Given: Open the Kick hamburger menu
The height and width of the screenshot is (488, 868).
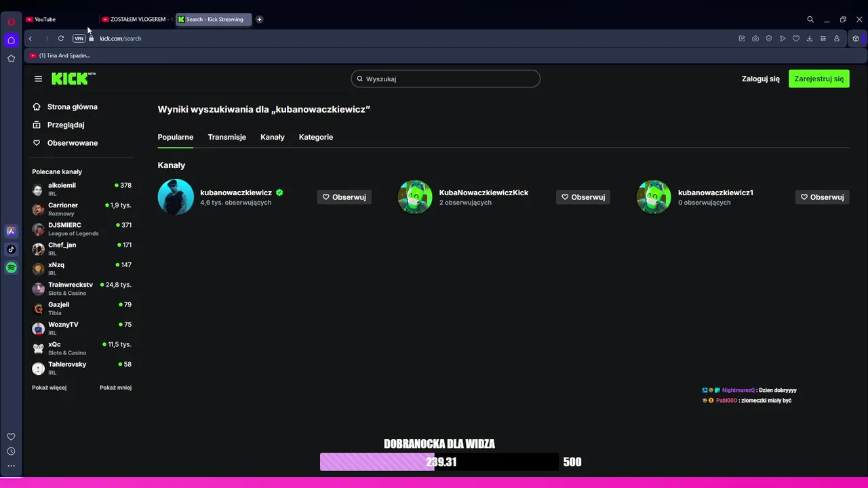Looking at the screenshot, I should coord(39,79).
